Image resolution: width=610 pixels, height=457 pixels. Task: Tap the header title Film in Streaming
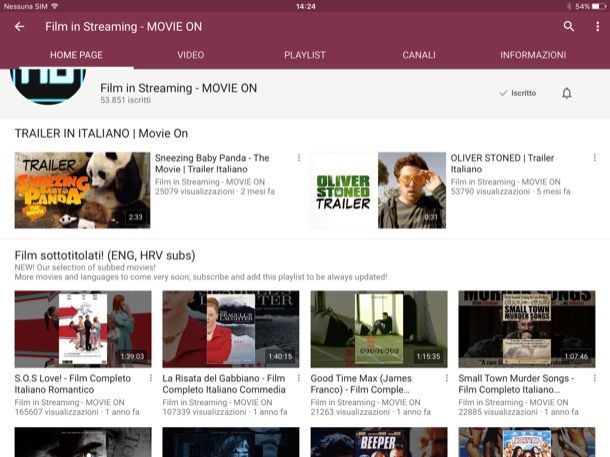(123, 26)
